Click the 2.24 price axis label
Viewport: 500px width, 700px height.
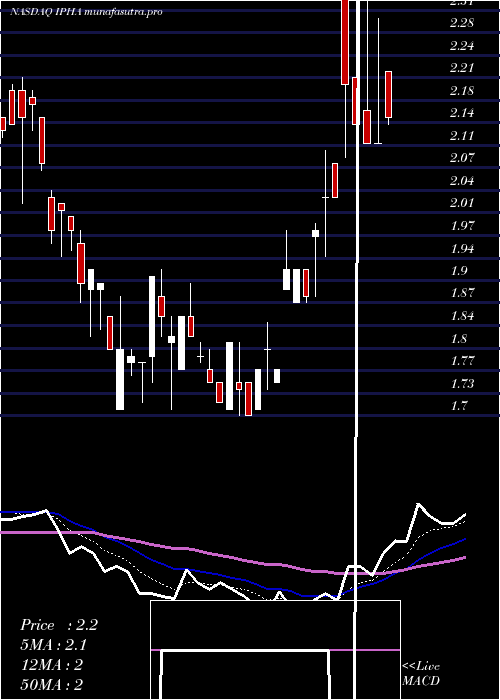coord(462,46)
